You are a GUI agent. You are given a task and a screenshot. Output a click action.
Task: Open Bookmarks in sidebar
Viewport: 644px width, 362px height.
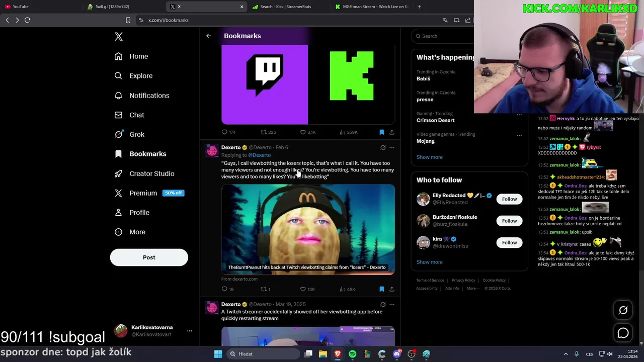pos(140,154)
